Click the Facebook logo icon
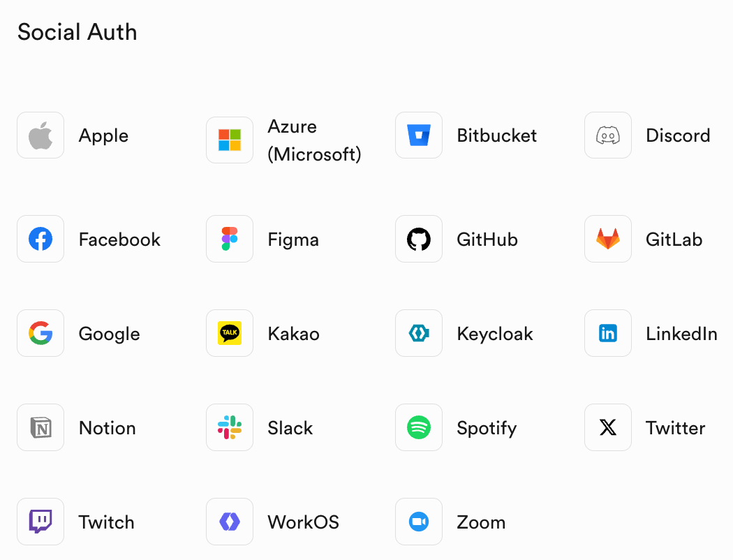This screenshot has width=733, height=560. (40, 239)
